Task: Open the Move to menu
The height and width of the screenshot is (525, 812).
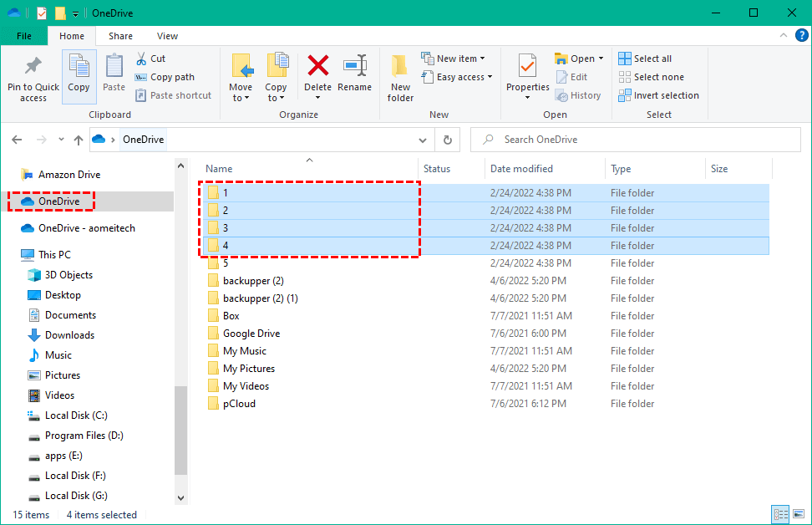Action: tap(241, 78)
